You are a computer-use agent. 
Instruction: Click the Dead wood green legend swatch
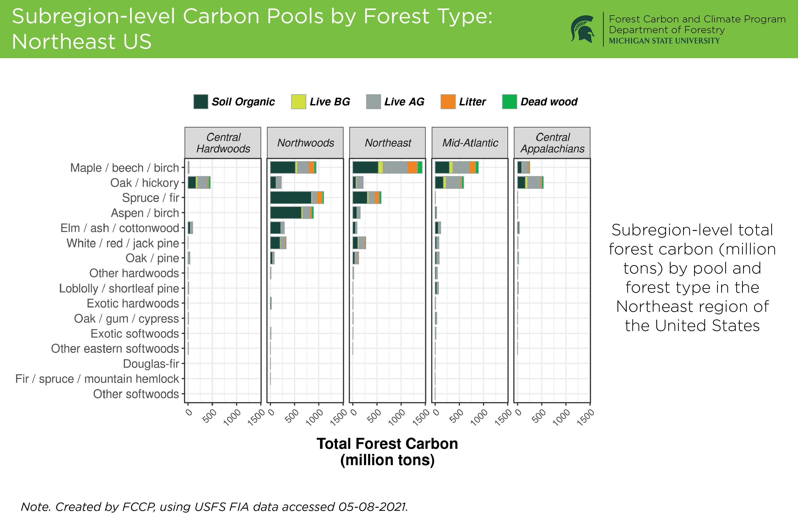tap(510, 102)
